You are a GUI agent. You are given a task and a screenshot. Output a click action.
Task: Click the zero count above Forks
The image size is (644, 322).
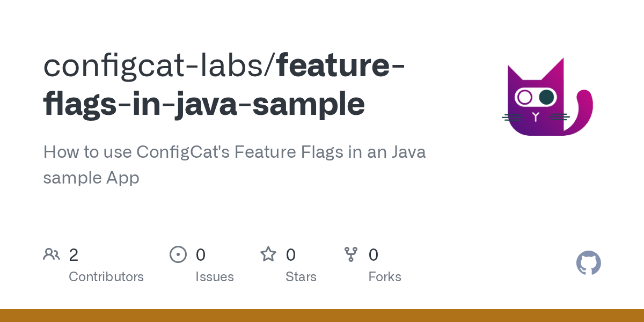coord(374,255)
